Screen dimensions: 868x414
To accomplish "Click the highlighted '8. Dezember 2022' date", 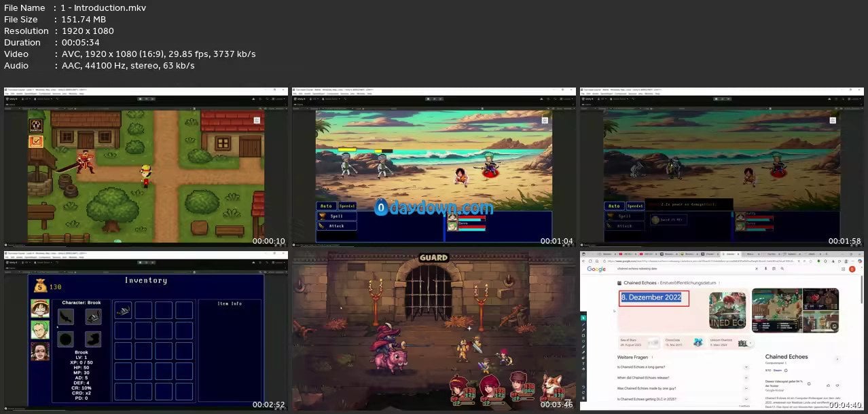I will pos(651,297).
